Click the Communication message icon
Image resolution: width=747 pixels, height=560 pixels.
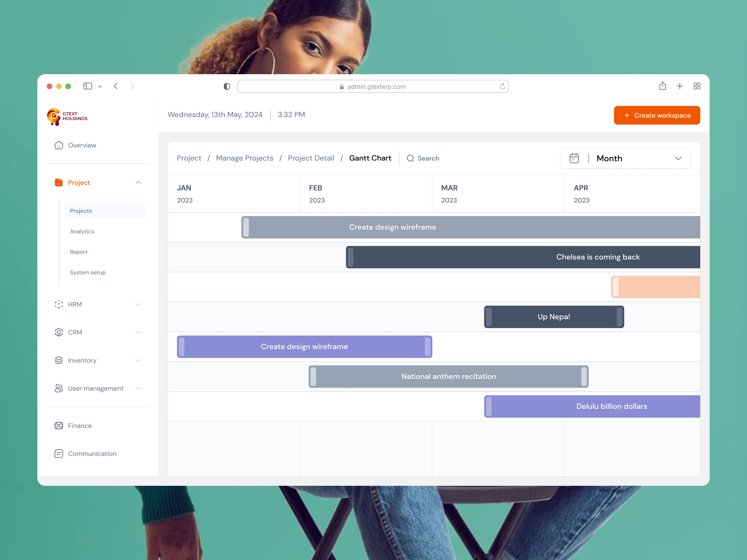pyautogui.click(x=59, y=454)
